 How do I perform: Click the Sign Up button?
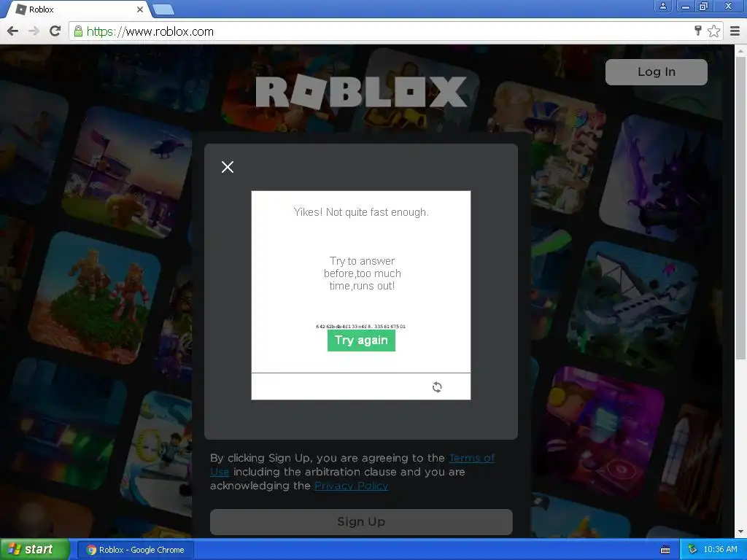361,522
